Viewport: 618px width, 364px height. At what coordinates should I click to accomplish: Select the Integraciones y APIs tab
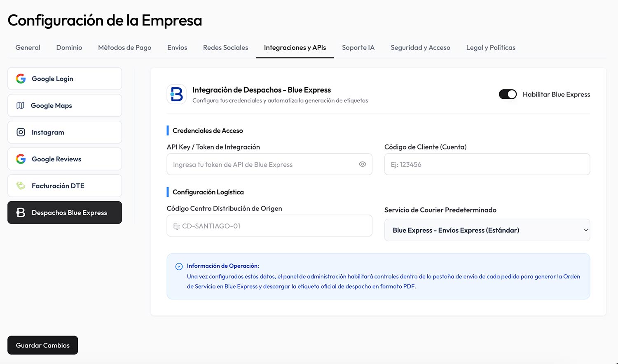point(295,48)
